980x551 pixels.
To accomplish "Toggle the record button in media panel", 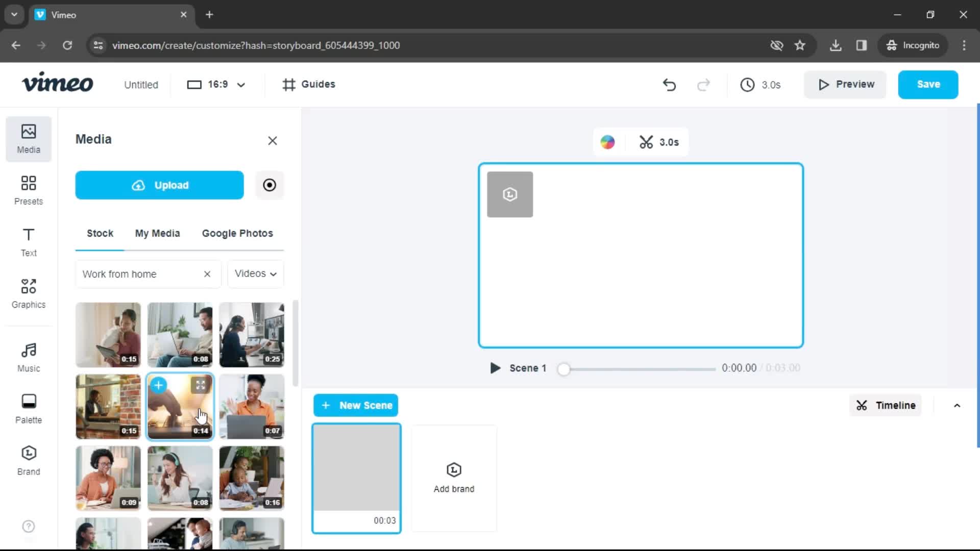I will click(x=269, y=185).
